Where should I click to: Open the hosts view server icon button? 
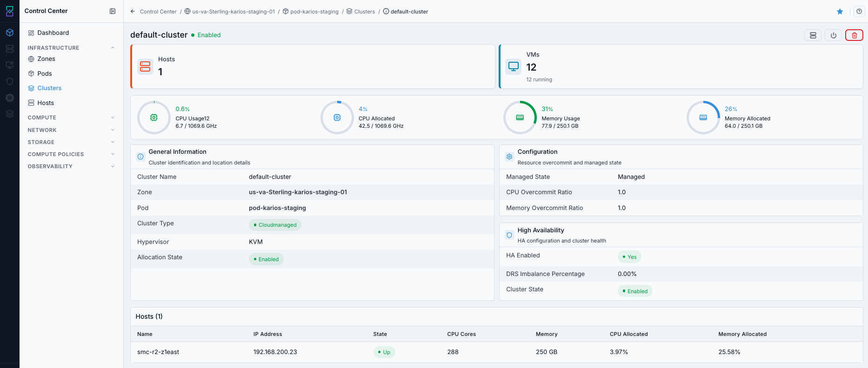(x=813, y=35)
